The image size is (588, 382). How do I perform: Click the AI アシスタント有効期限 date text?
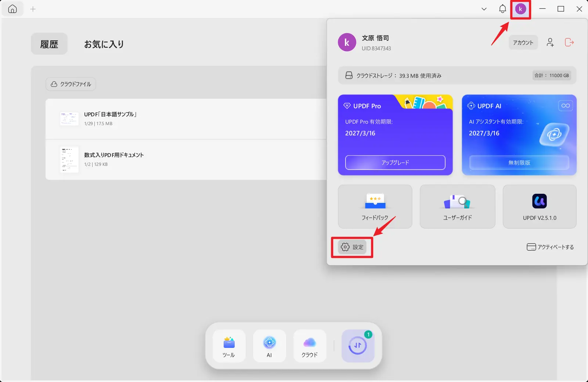(484, 134)
